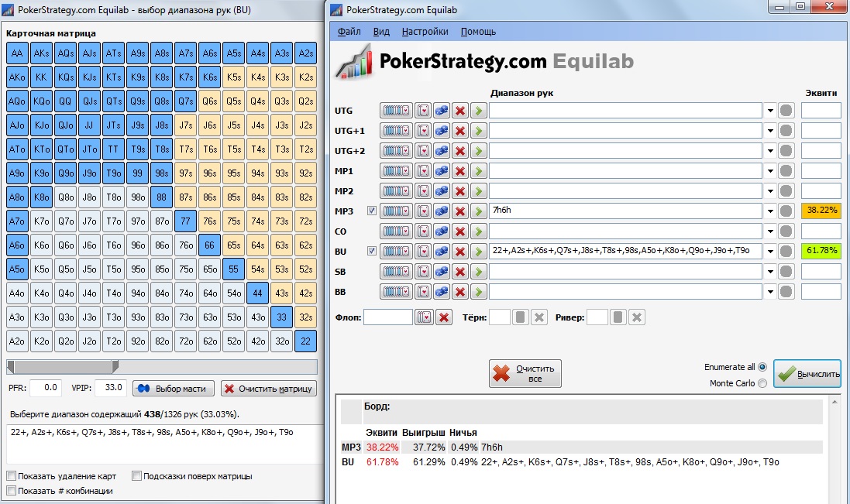This screenshot has height=504, width=850.
Task: Expand the CO hand range dropdown
Action: (x=770, y=231)
